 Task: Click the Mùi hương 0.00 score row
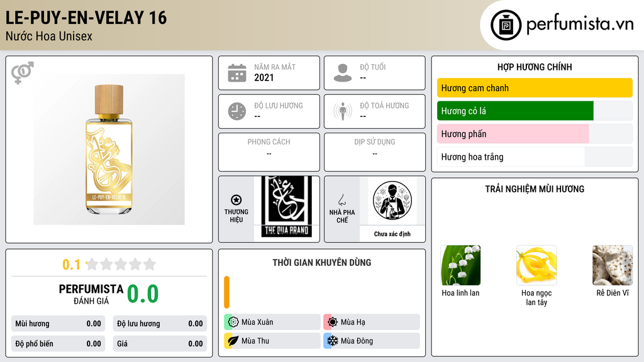pyautogui.click(x=58, y=324)
